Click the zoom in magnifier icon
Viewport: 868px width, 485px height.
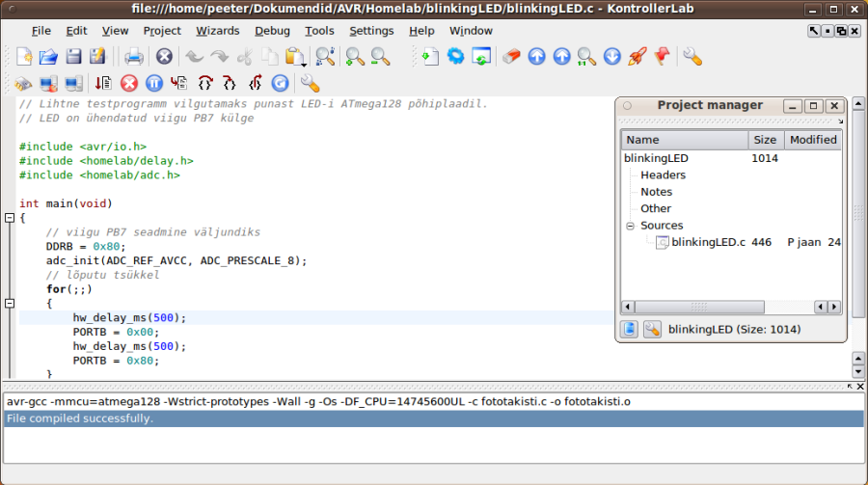[x=355, y=57]
